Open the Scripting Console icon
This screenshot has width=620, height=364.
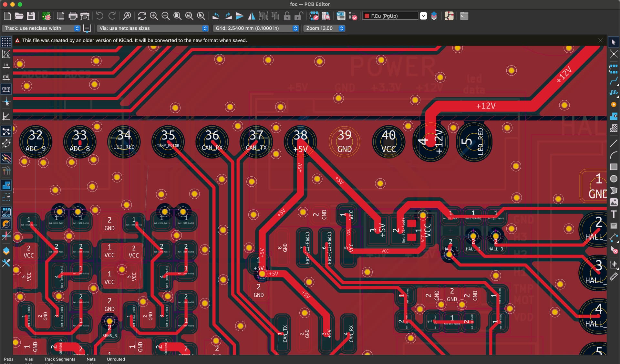click(x=464, y=16)
